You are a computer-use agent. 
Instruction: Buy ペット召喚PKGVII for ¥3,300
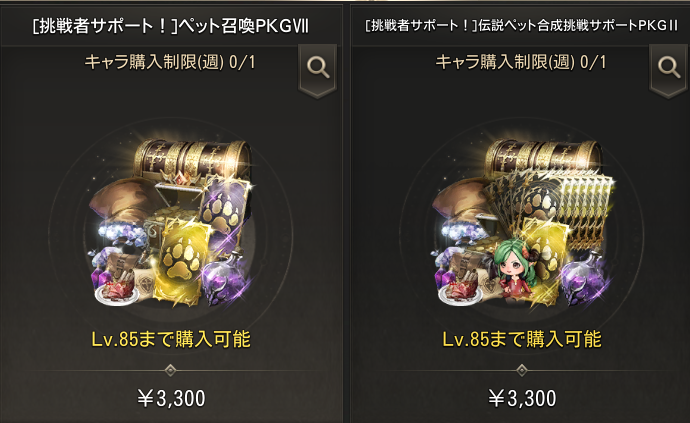[x=171, y=398]
